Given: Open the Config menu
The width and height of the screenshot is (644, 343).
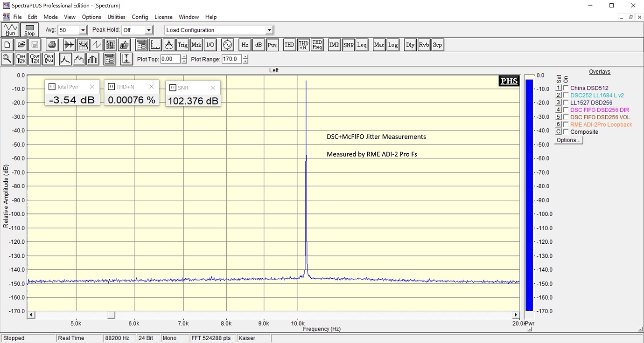Looking at the screenshot, I should click(140, 17).
